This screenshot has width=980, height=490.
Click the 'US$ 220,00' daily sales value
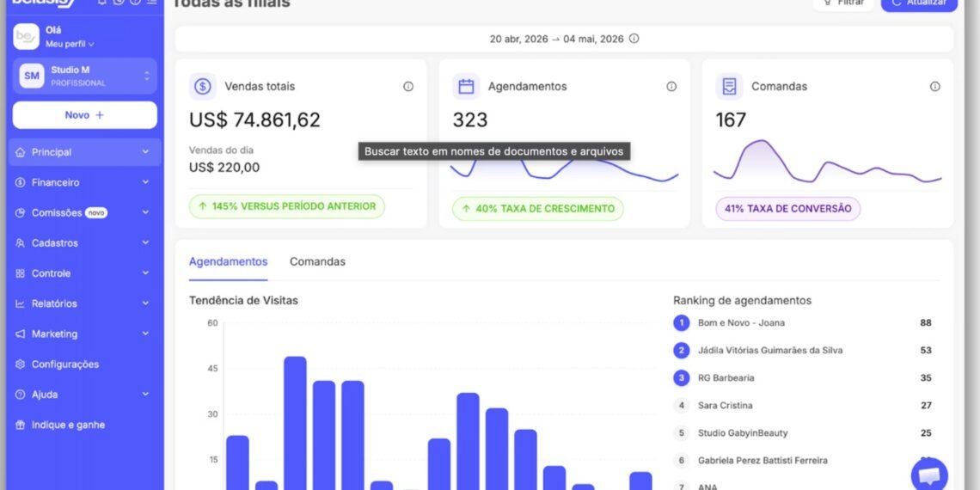[x=224, y=168]
